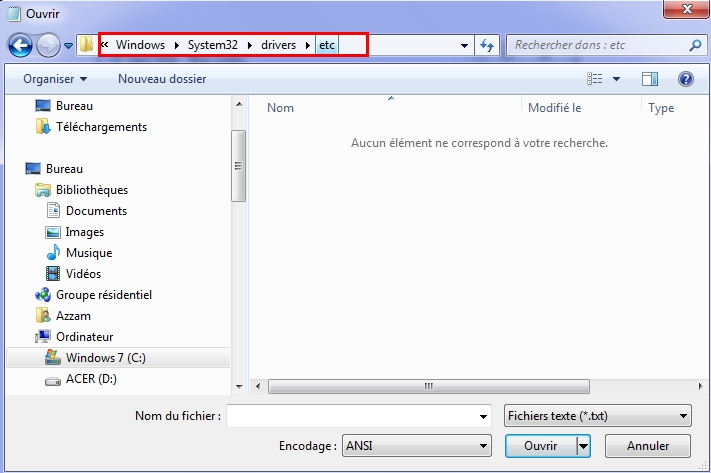Click horizontal scrollbar left arrow
This screenshot has height=473, width=711.
tap(258, 386)
